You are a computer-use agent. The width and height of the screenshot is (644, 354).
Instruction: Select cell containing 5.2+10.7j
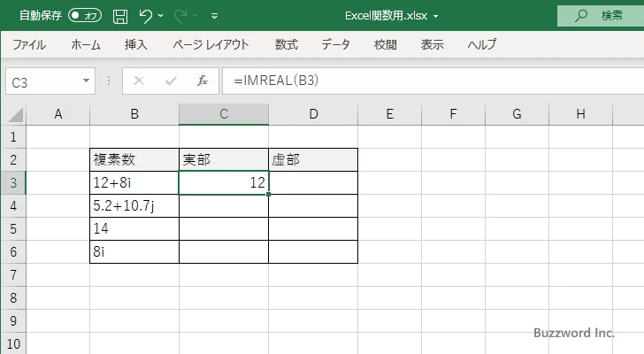point(134,205)
